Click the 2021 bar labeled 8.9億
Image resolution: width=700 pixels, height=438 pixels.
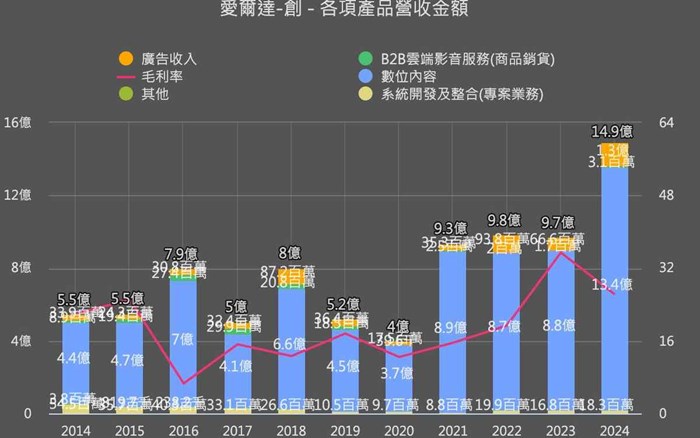[x=453, y=327]
